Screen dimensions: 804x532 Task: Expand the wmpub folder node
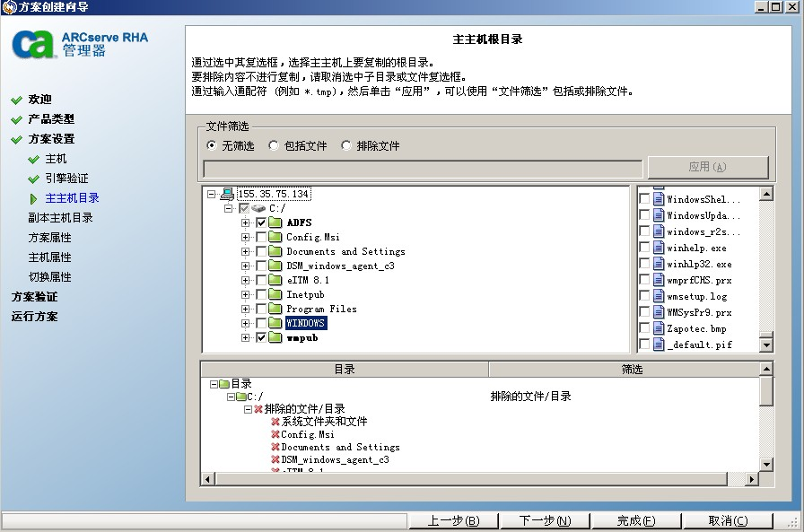[245, 337]
